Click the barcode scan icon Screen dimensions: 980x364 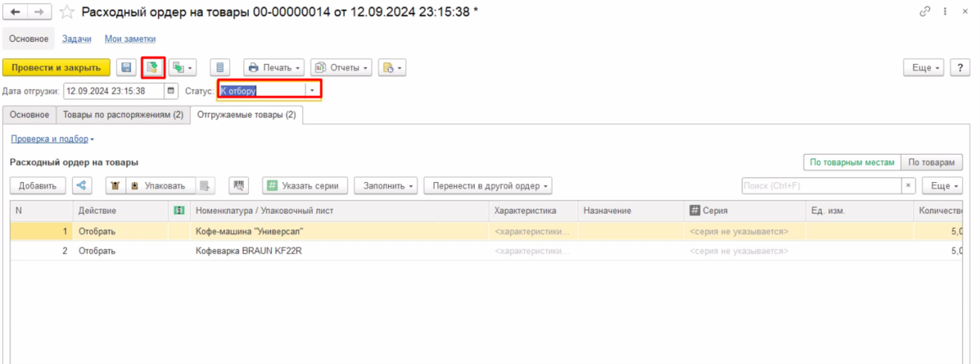(239, 185)
